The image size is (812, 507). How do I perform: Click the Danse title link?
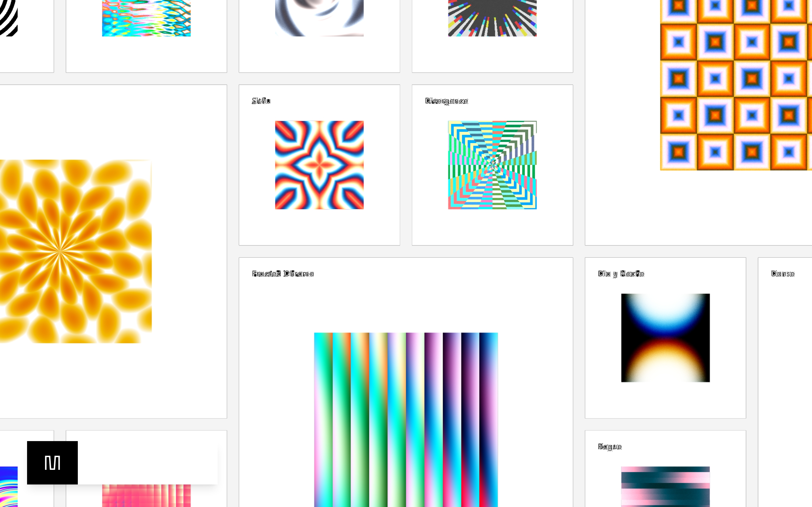(x=782, y=273)
